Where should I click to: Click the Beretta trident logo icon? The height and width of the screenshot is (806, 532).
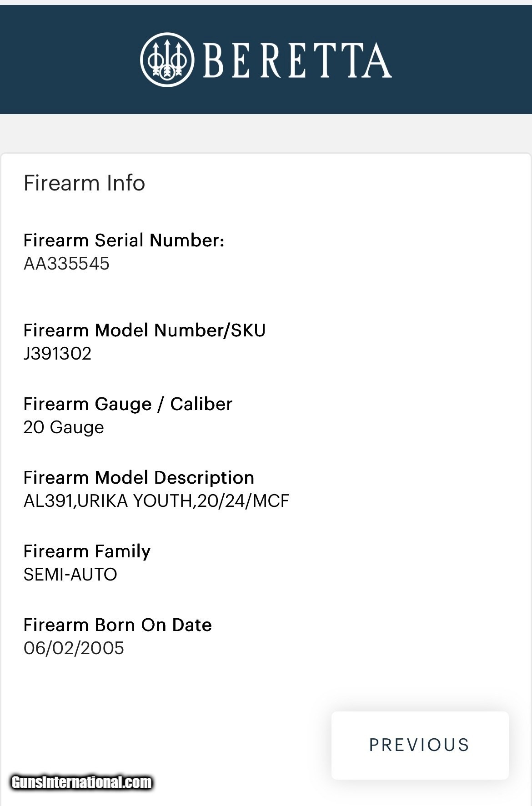click(167, 60)
